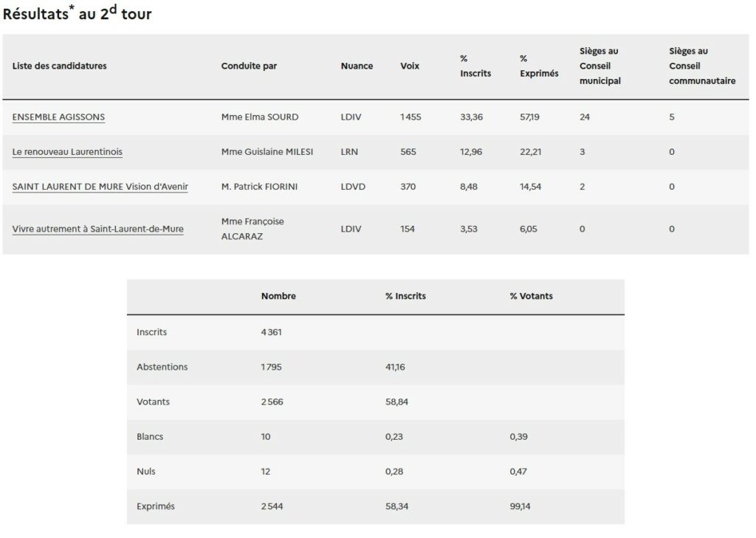The width and height of the screenshot is (756, 538).
Task: Click the % Votants column header
Action: point(531,296)
